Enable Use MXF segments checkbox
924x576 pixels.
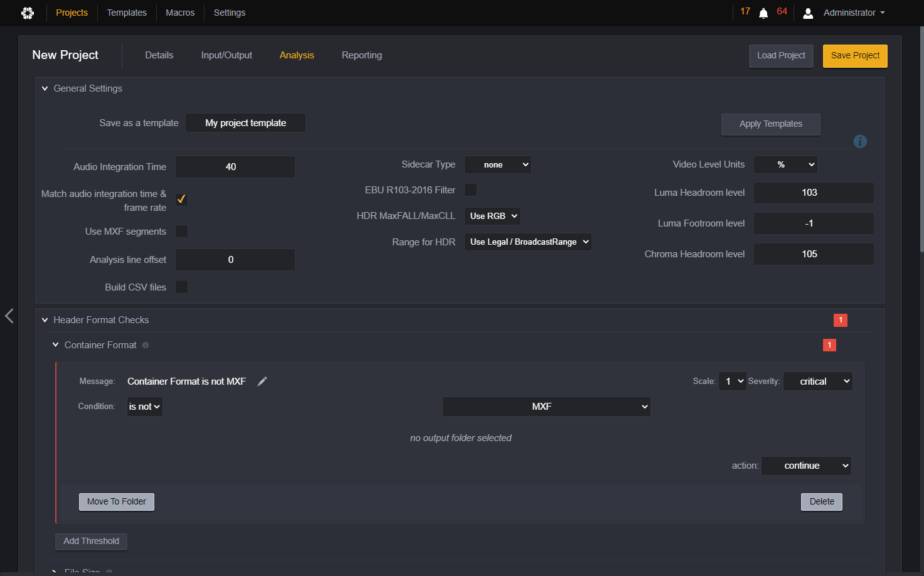[x=181, y=232]
